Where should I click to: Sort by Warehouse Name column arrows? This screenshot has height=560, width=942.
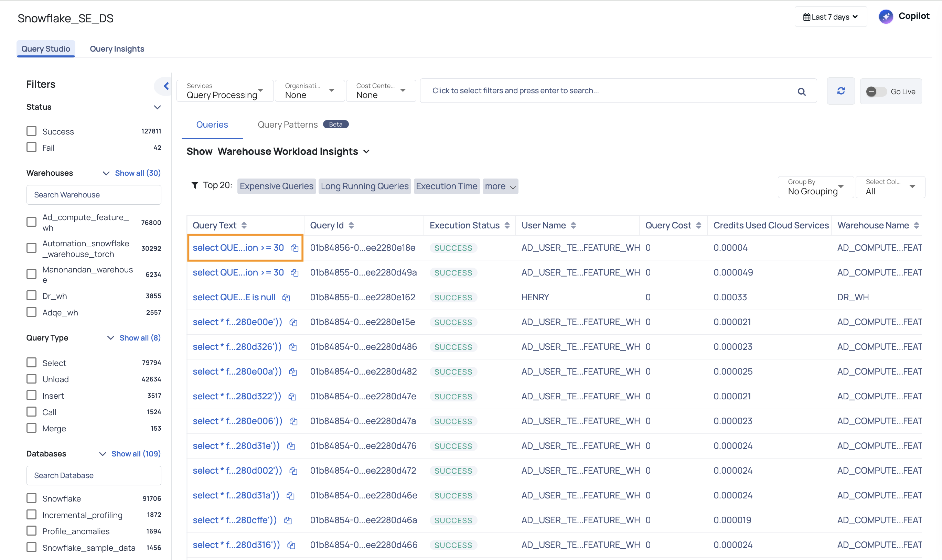coord(916,225)
